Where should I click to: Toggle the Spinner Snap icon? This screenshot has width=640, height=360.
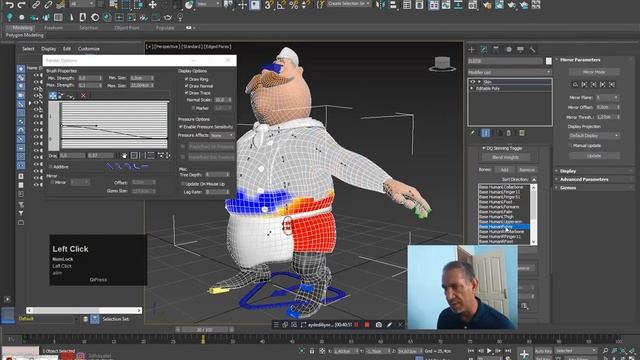(305, 5)
